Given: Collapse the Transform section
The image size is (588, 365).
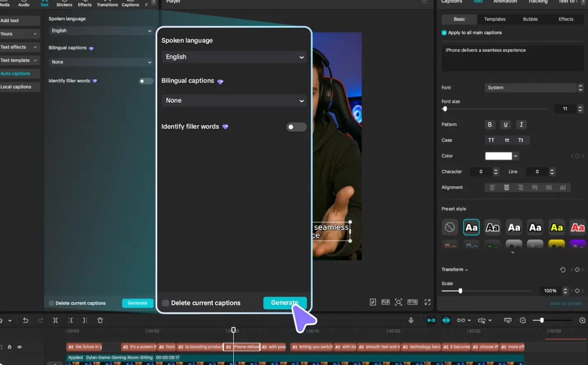Looking at the screenshot, I should coord(466,270).
